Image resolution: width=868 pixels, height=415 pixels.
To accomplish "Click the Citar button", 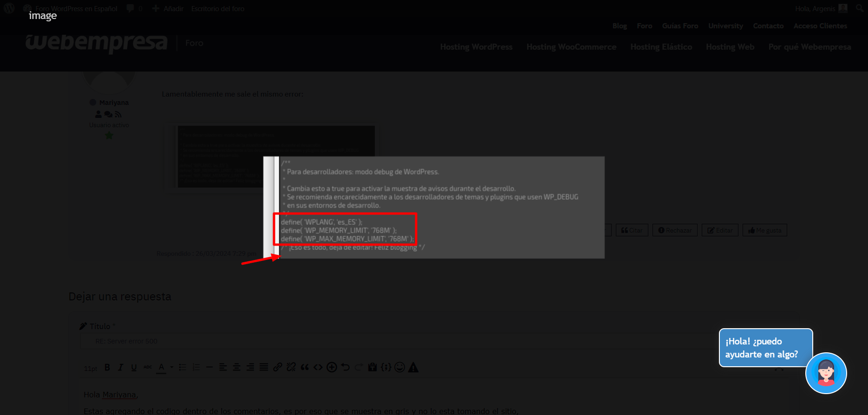I will coord(632,230).
